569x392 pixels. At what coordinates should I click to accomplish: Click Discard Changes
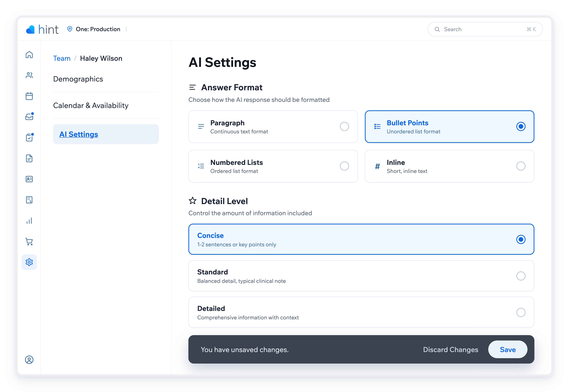(x=451, y=349)
